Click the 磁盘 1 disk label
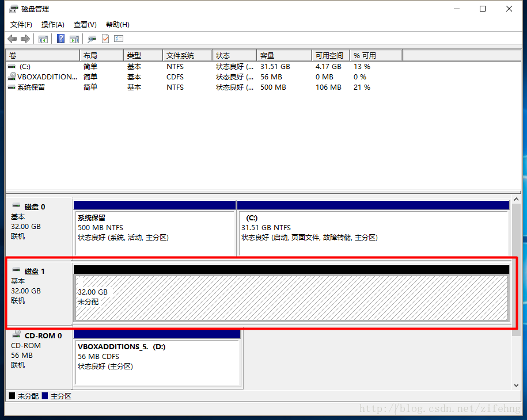The width and height of the screenshot is (527, 420). pyautogui.click(x=35, y=271)
